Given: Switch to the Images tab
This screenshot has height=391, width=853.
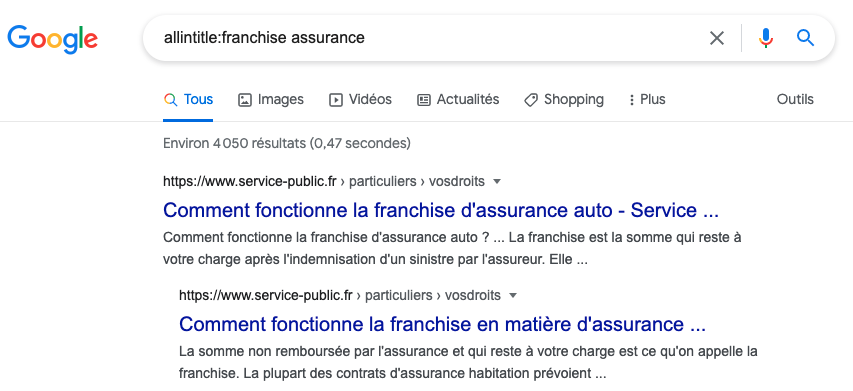Looking at the screenshot, I should [271, 100].
